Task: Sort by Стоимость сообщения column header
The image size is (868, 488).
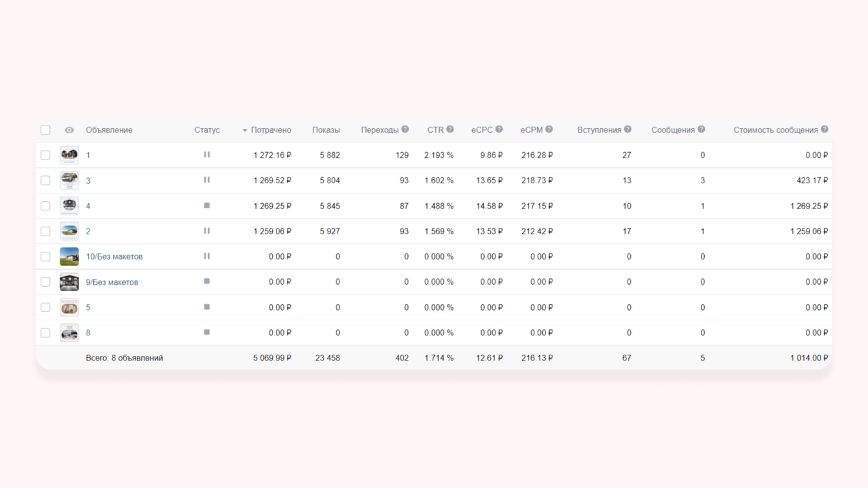Action: [x=775, y=130]
